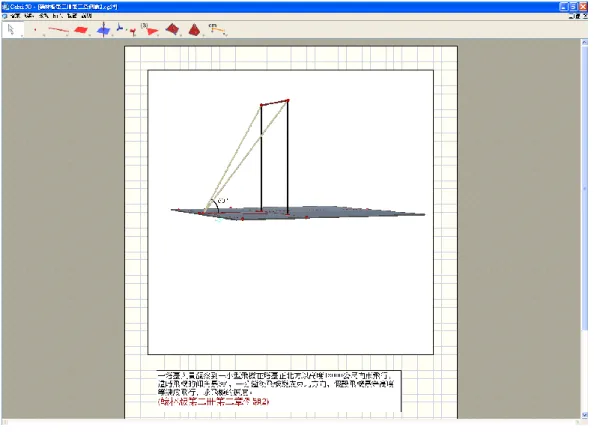This screenshot has height=433, width=594.
Task: Select the Point tool
Action: pos(36,30)
